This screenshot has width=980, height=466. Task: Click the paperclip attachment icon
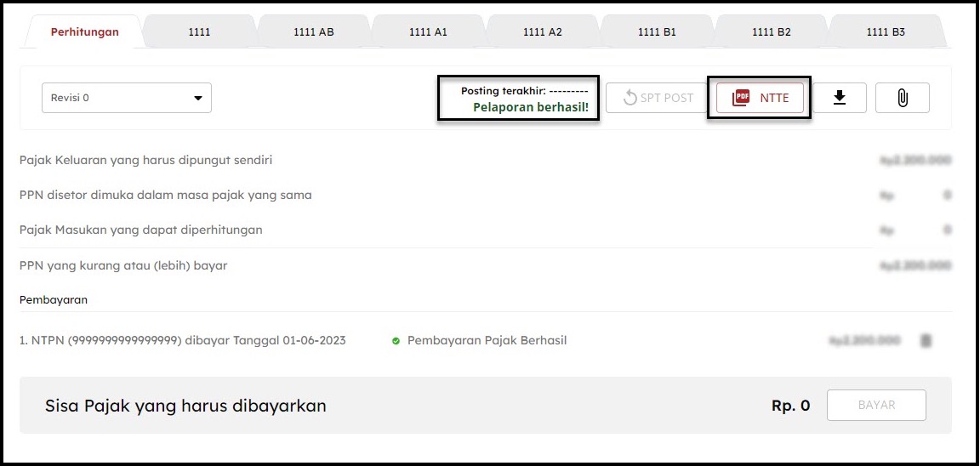coord(903,98)
